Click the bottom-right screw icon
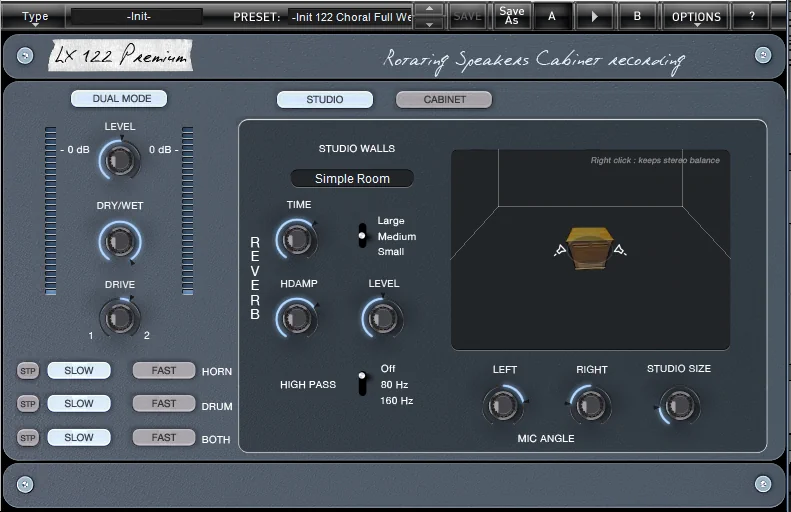 (x=763, y=484)
